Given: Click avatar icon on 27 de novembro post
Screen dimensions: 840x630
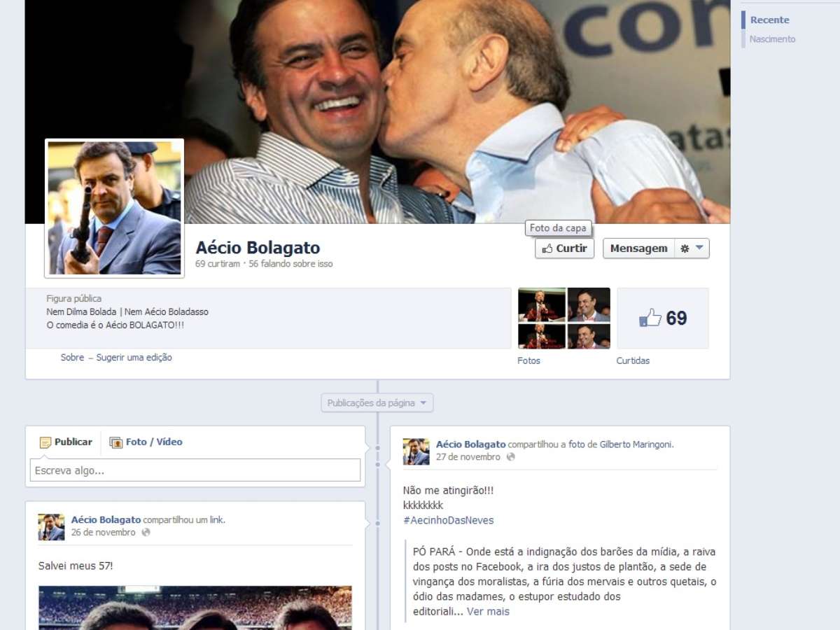Looking at the screenshot, I should pos(416,451).
